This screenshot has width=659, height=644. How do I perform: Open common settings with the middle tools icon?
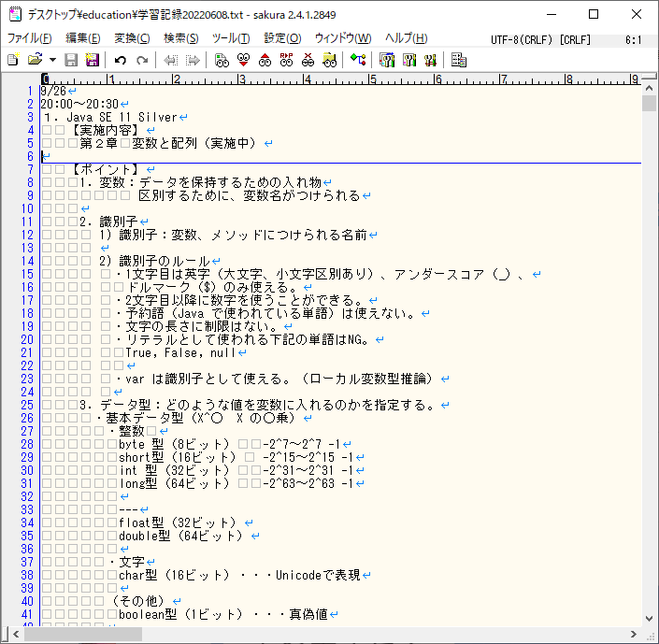[408, 61]
